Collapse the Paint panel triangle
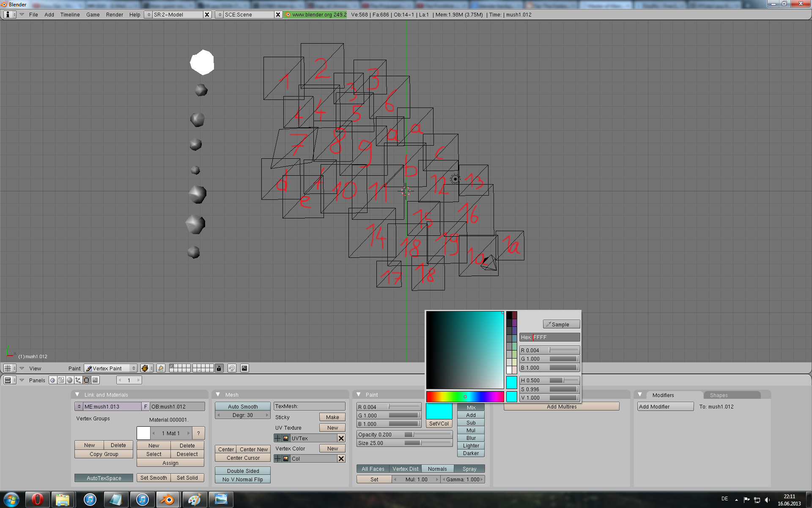The width and height of the screenshot is (812, 508). tap(359, 395)
